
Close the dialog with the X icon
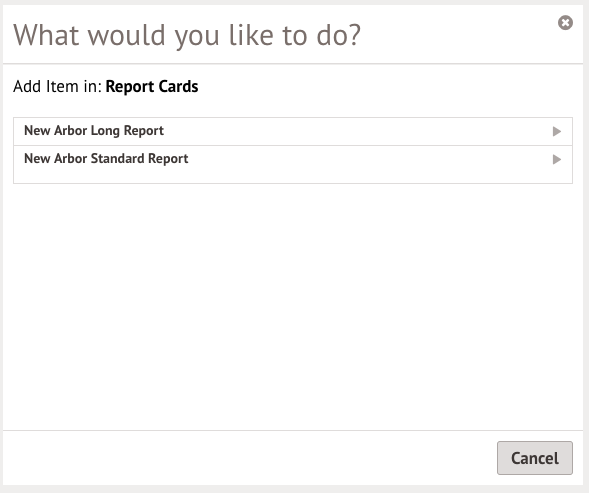(x=565, y=23)
